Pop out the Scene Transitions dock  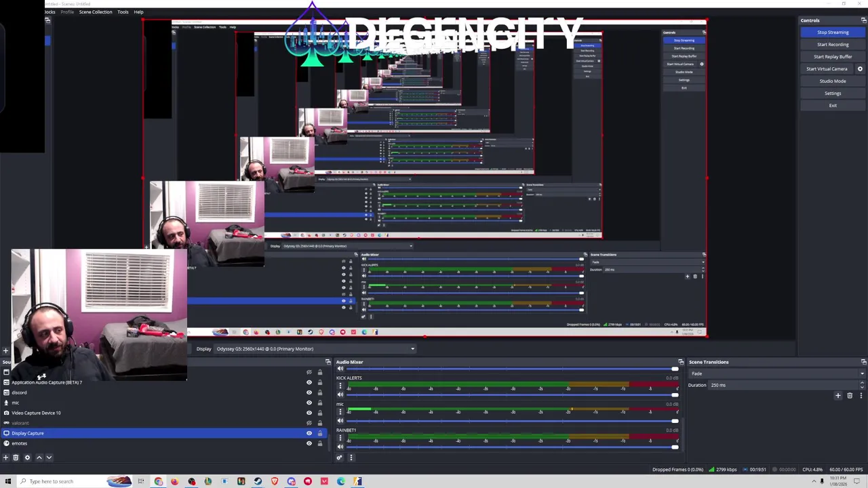pos(863,362)
